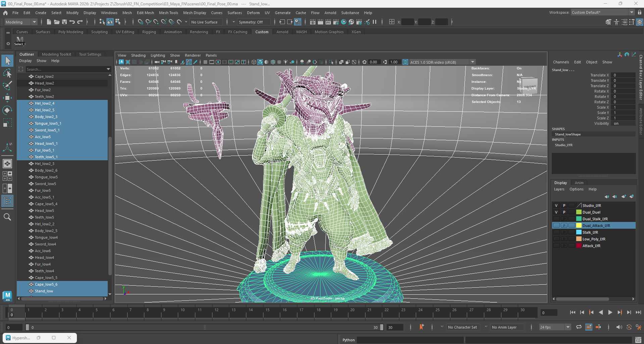Click the yellow Dual_Attack_LYR color swatch

tap(579, 226)
